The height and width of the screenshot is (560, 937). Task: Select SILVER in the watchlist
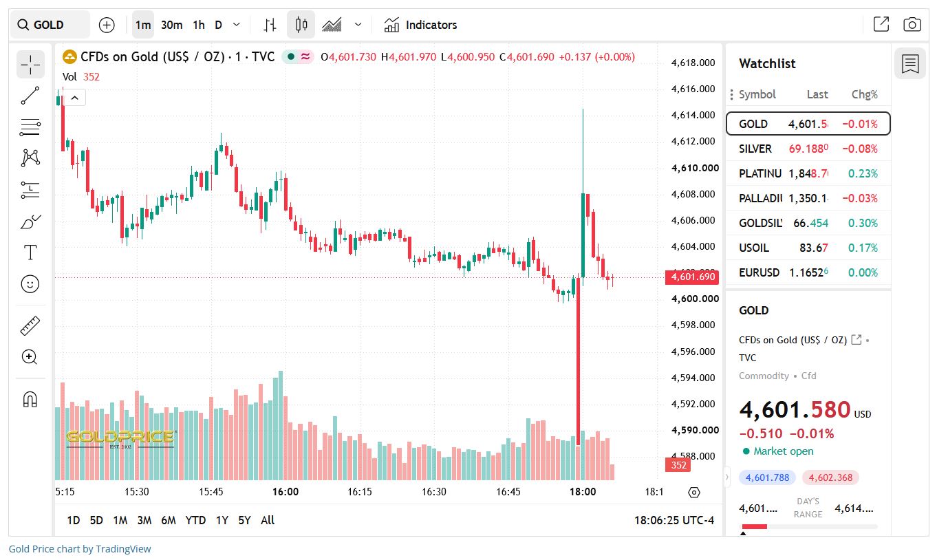[x=808, y=149]
